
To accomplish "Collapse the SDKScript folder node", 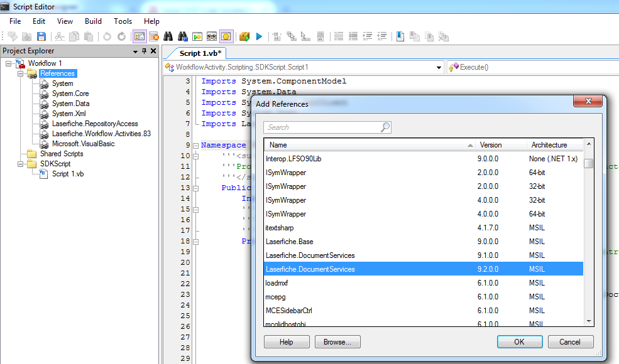I will 20,164.
